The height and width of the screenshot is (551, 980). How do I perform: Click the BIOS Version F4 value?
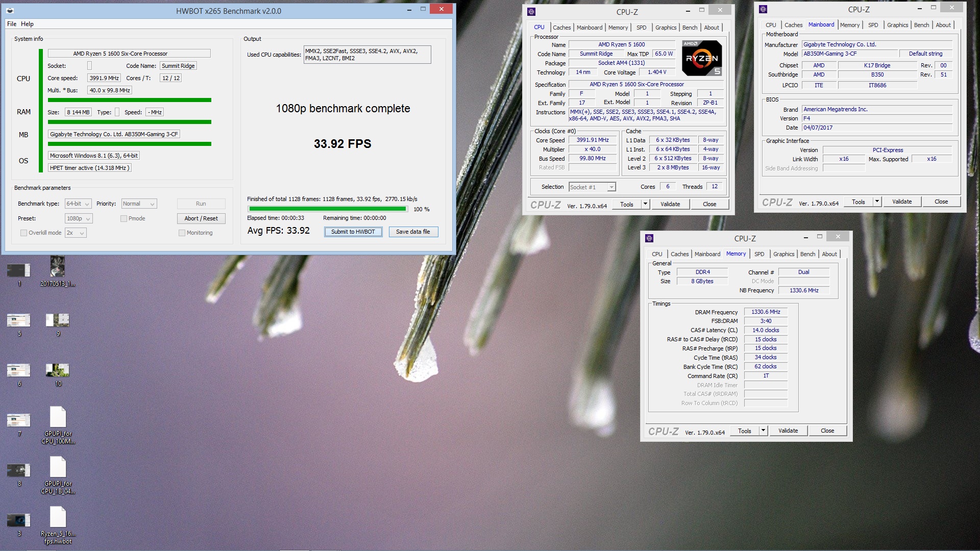877,118
